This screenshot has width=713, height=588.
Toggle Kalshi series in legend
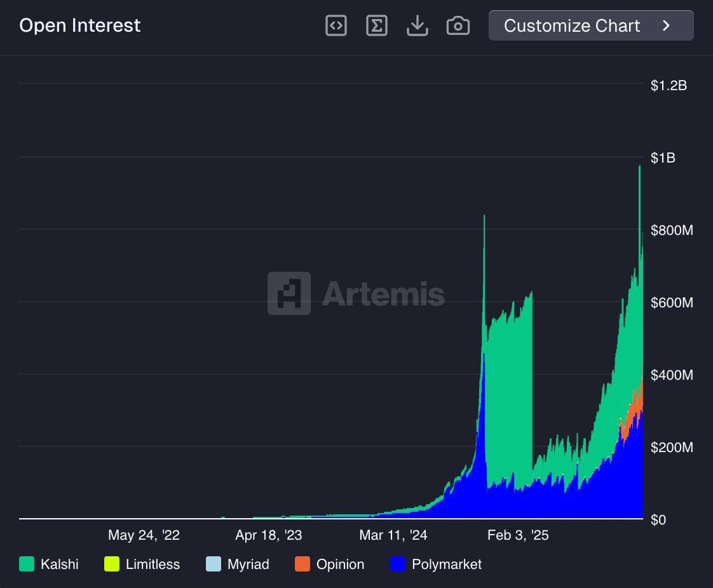(x=49, y=564)
